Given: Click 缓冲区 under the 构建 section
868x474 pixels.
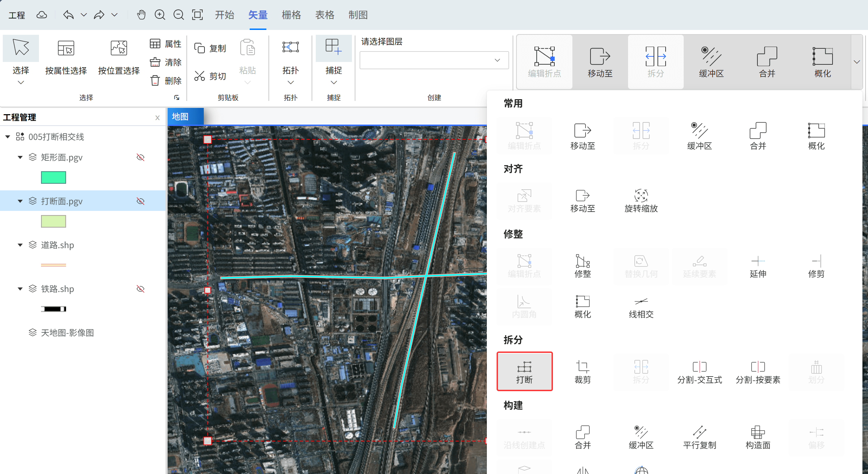Looking at the screenshot, I should tap(641, 437).
